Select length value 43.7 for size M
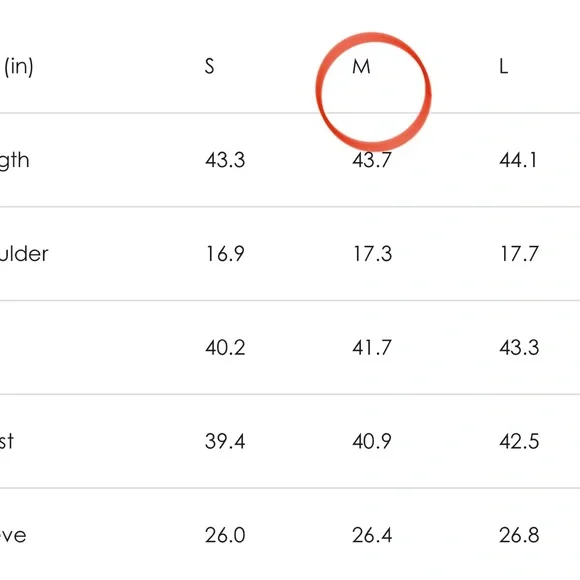Viewport: 580px width, 580px height. pyautogui.click(x=372, y=161)
